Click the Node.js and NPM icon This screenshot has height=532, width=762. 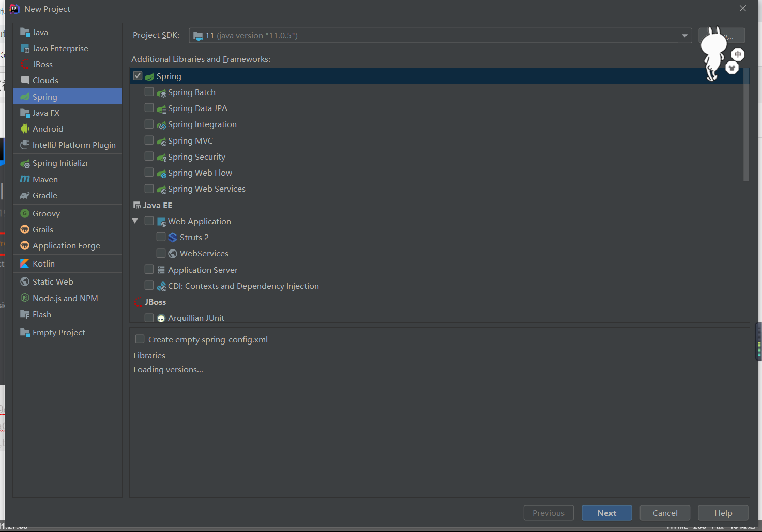[x=25, y=298]
